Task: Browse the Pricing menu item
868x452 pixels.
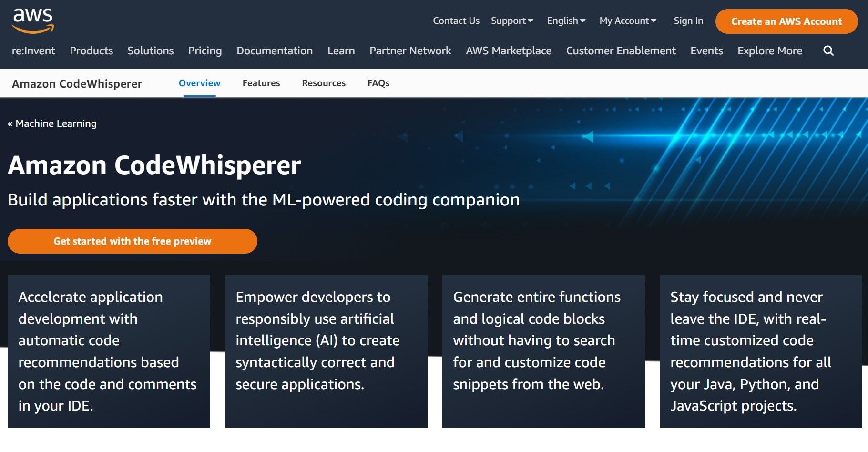Action: [204, 51]
